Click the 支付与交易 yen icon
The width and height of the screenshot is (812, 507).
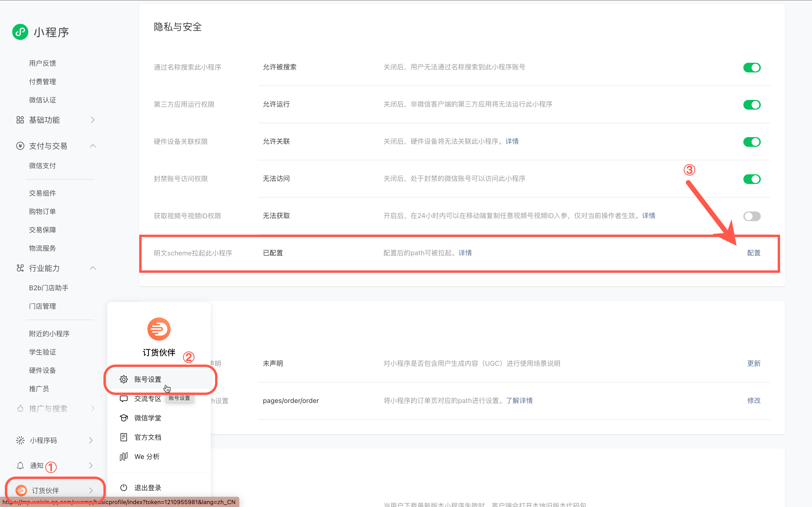point(20,146)
